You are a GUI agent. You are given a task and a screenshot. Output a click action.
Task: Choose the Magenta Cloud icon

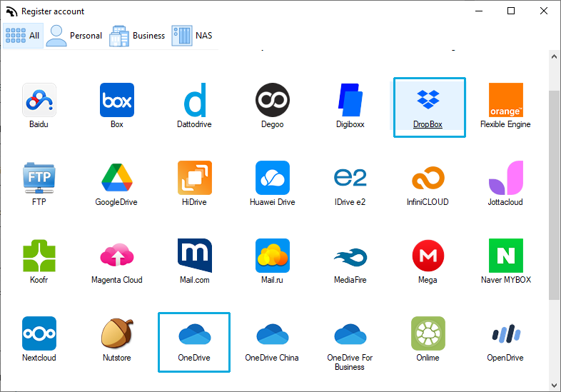pyautogui.click(x=117, y=255)
